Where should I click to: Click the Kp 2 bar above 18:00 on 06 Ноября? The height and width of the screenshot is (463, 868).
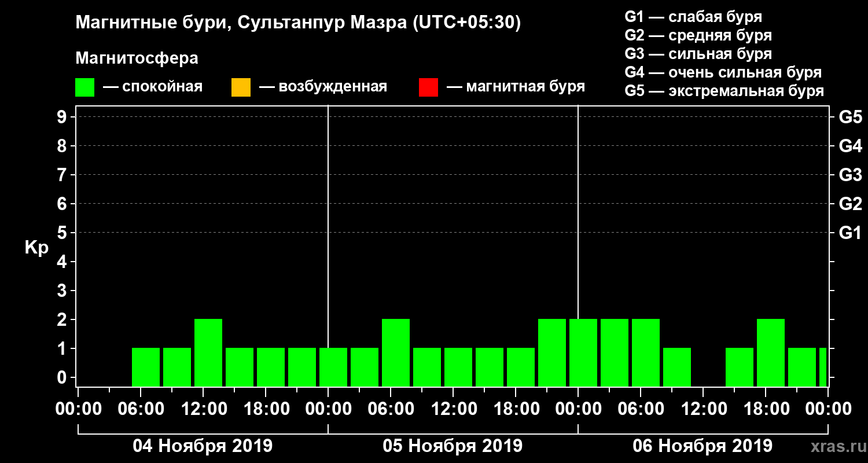[771, 352]
